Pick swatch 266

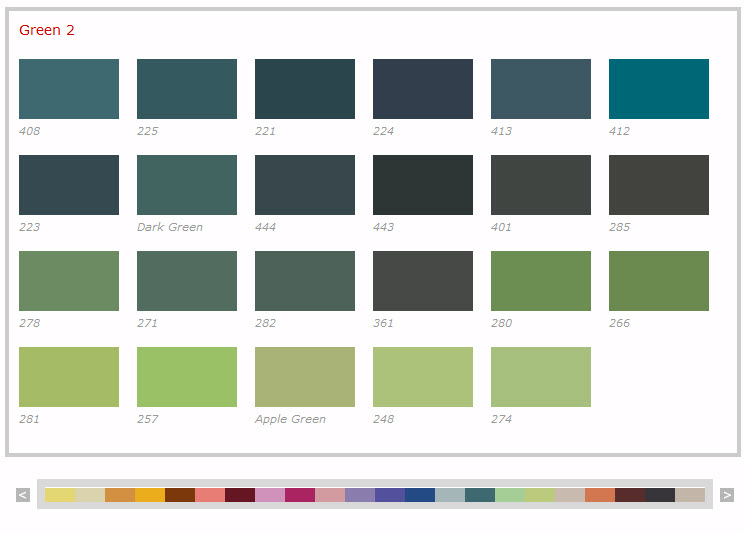tap(659, 281)
